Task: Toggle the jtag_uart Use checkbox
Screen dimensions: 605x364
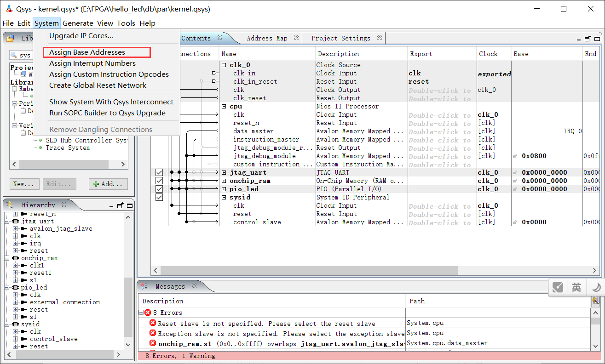Action: [x=159, y=172]
